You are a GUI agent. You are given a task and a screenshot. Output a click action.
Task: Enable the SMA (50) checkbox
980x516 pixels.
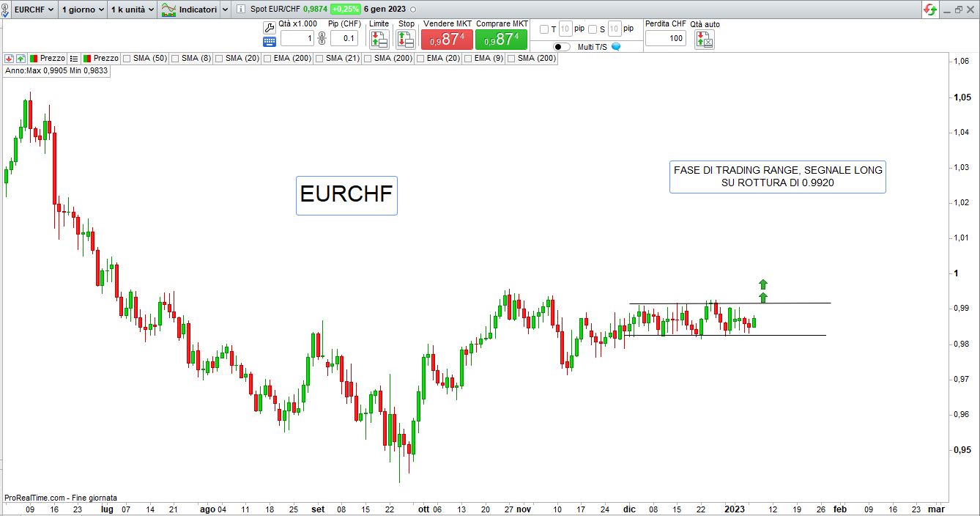(x=127, y=58)
